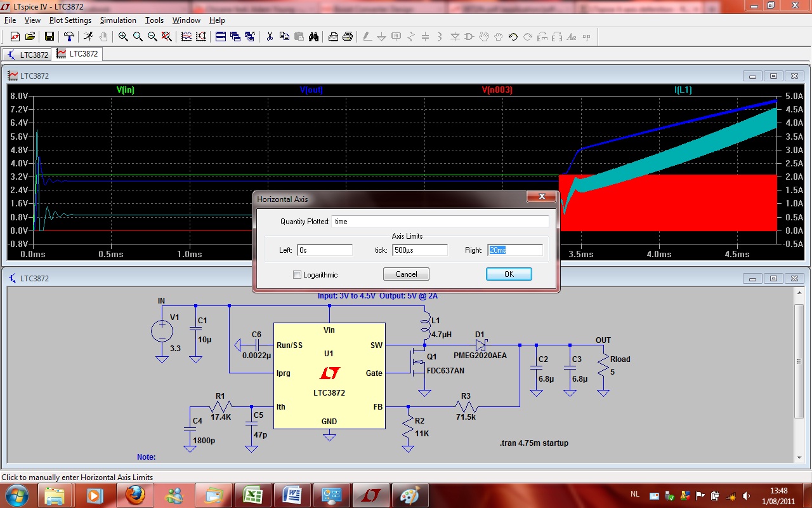
Task: Click the Run simulation running-man icon
Action: [88, 37]
